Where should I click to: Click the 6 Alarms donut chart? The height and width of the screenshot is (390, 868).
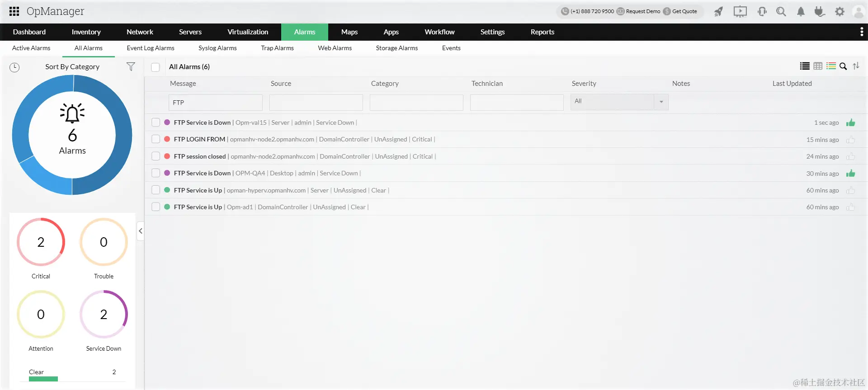click(72, 135)
